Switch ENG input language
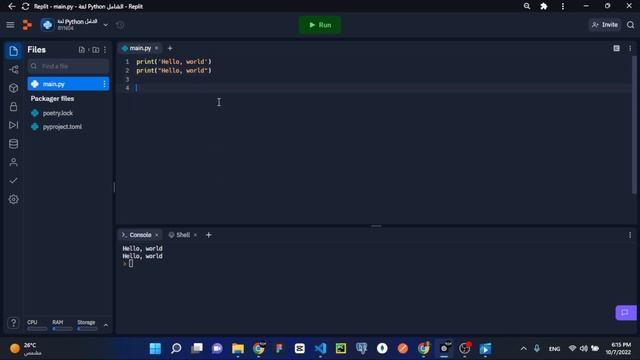 point(554,349)
